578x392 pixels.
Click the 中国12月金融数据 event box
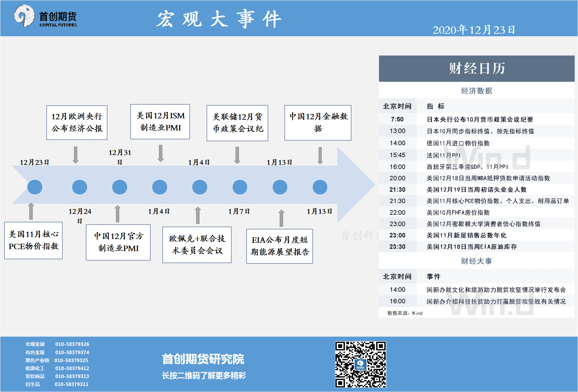pyautogui.click(x=318, y=123)
